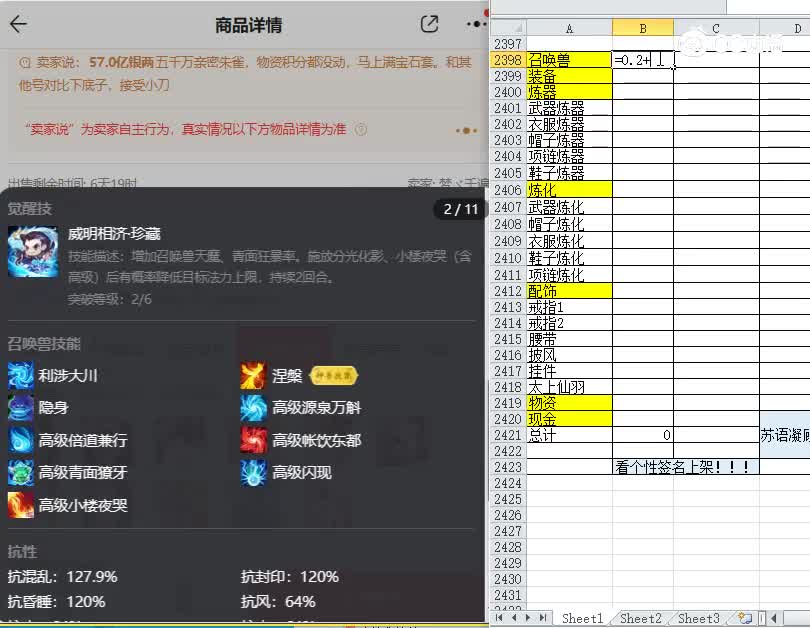Open more options via ⋯ header icon

475,24
